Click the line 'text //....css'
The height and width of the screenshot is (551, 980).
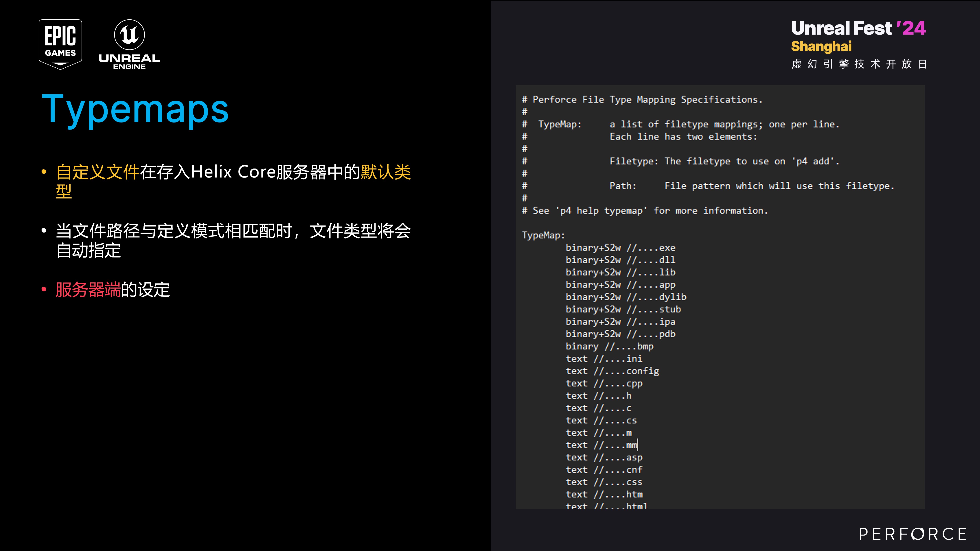tap(604, 482)
